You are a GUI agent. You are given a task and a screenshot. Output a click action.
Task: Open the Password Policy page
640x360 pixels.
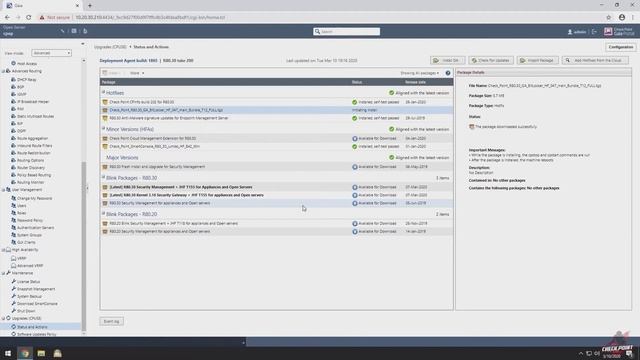30,220
